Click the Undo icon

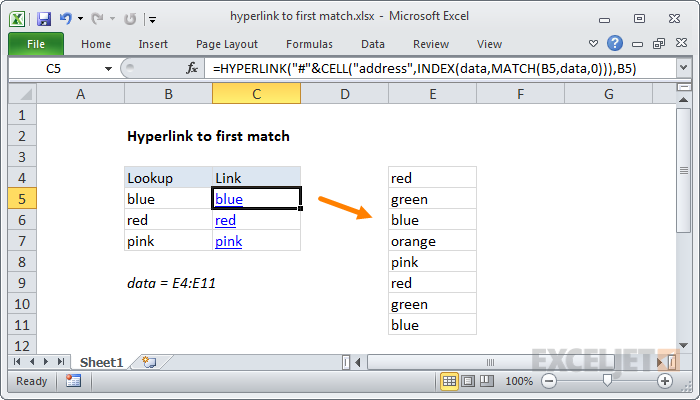point(66,19)
